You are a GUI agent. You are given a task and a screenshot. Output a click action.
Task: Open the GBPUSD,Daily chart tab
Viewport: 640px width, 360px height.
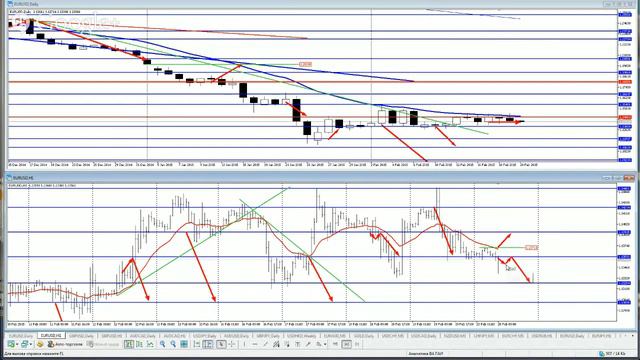coord(81,336)
